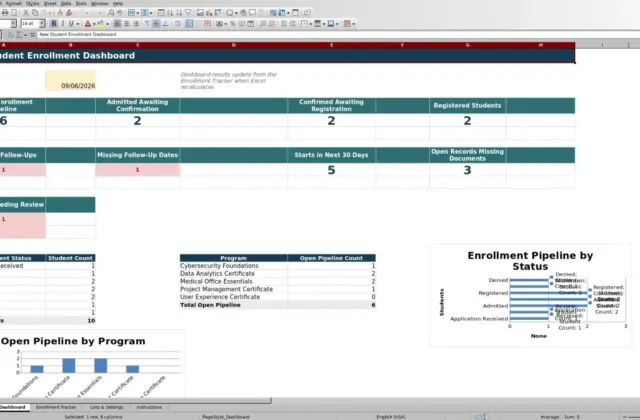Click the Formula equals icon
Viewport: 640px width, 420px height.
click(32, 35)
